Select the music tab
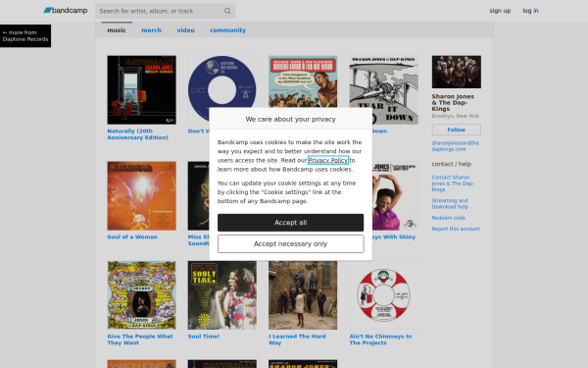This screenshot has height=368, width=588. 117,30
